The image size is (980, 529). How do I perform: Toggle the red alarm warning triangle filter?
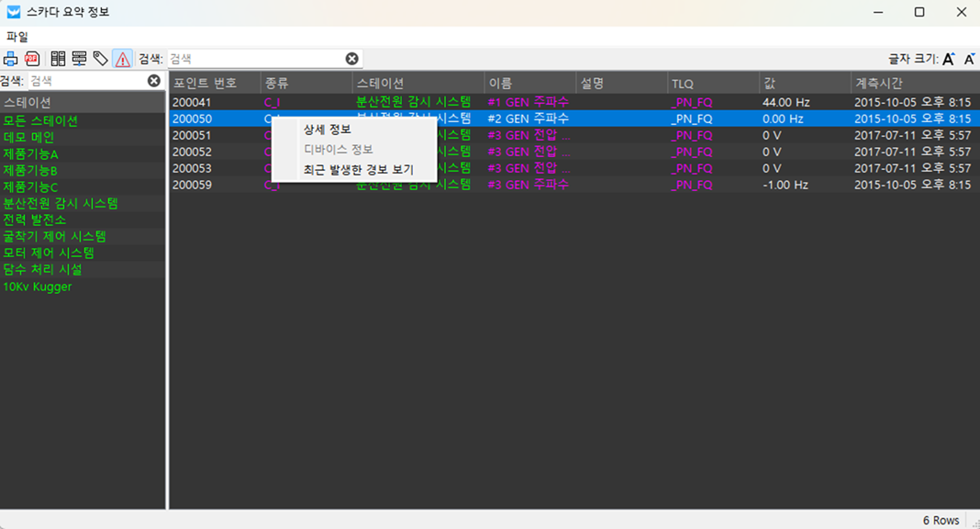click(x=122, y=59)
